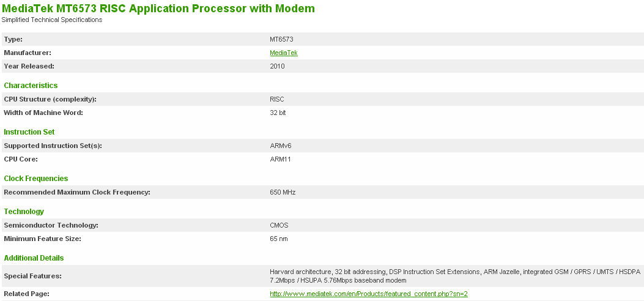Click the RISC CPU structure value
The width and height of the screenshot is (644, 301).
pos(277,99)
